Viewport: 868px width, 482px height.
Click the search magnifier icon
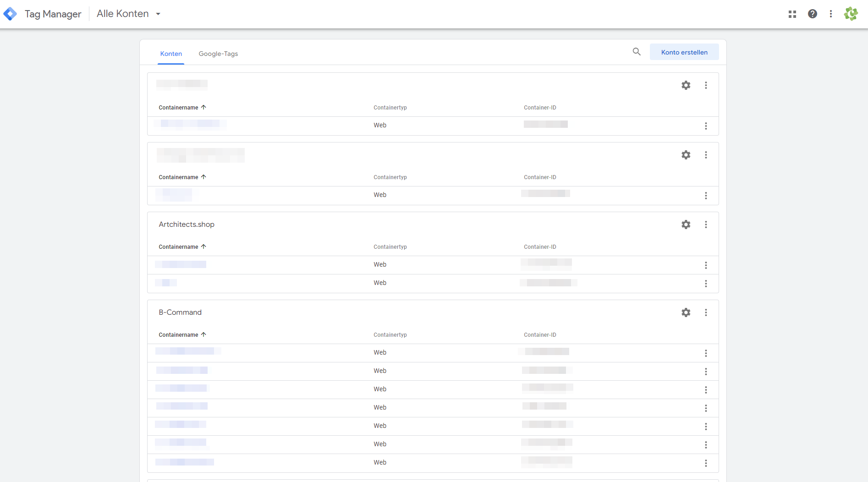click(637, 52)
